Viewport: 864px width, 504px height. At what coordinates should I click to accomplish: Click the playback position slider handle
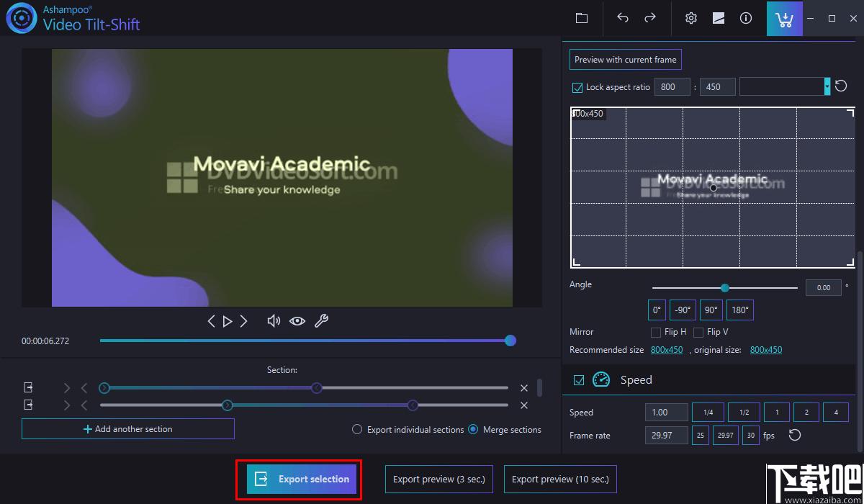(510, 341)
